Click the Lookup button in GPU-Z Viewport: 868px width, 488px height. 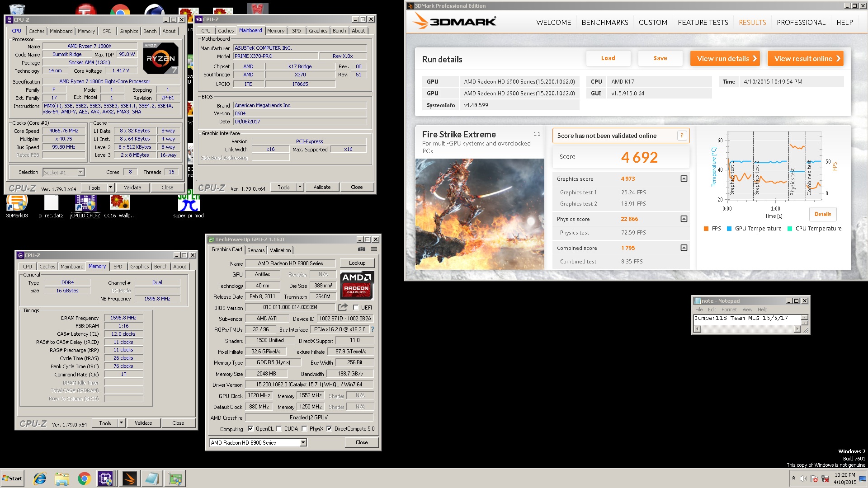pyautogui.click(x=357, y=263)
